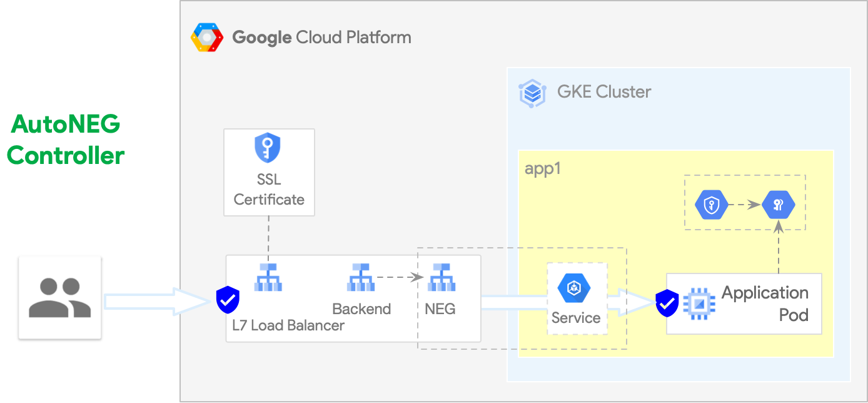
Task: Click the users group icon
Action: pyautogui.click(x=60, y=297)
